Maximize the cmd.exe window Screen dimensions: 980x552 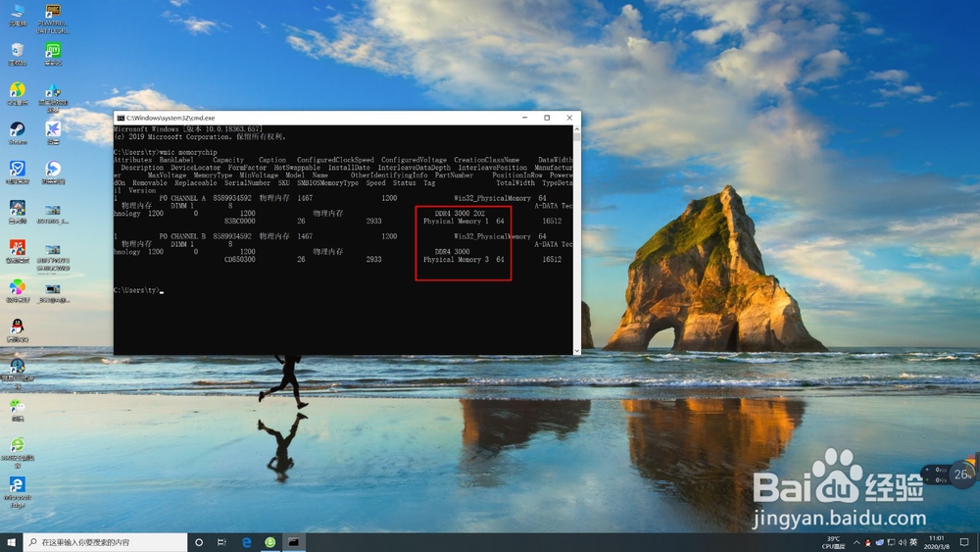click(x=547, y=118)
